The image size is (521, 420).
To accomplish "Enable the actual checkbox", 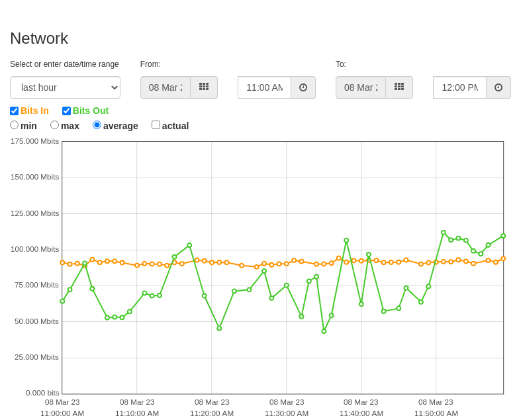I will [156, 125].
